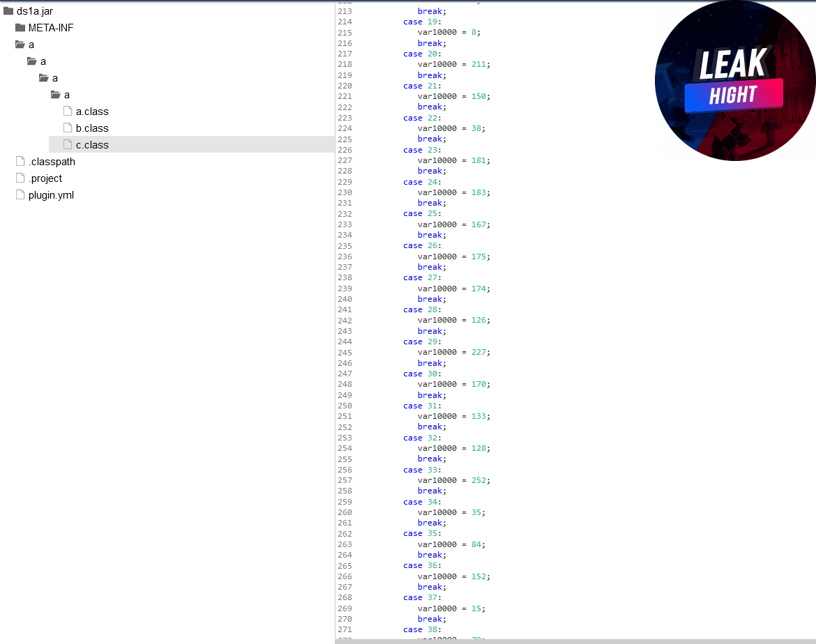Click 'var10000 = 8;' line
The image size is (816, 644).
(x=449, y=32)
